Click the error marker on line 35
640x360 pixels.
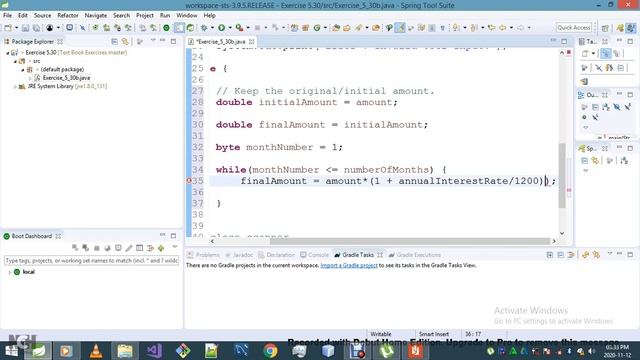click(189, 181)
